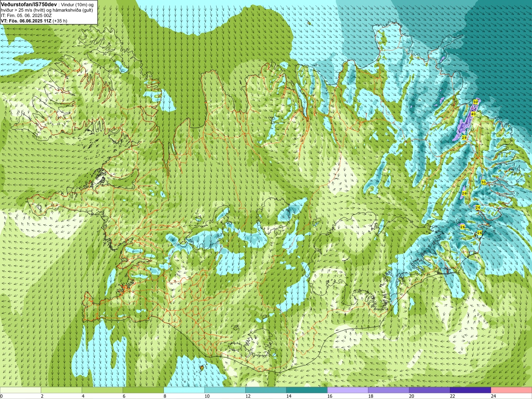Click the yellow gust marker labeled 40
This screenshot has width=532, height=399.
(x=473, y=114)
